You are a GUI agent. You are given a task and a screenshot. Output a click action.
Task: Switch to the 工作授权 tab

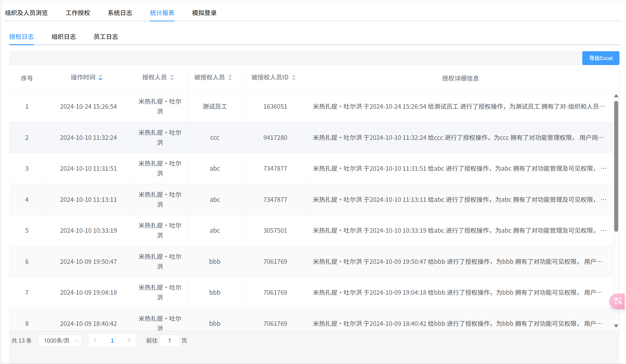(x=78, y=13)
